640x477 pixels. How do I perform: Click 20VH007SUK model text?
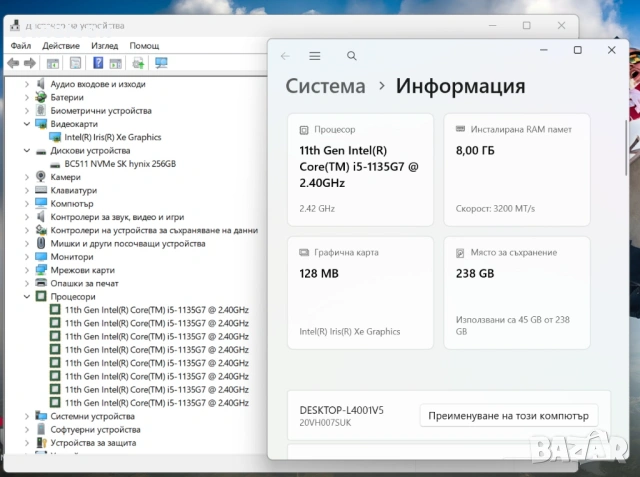click(x=325, y=423)
